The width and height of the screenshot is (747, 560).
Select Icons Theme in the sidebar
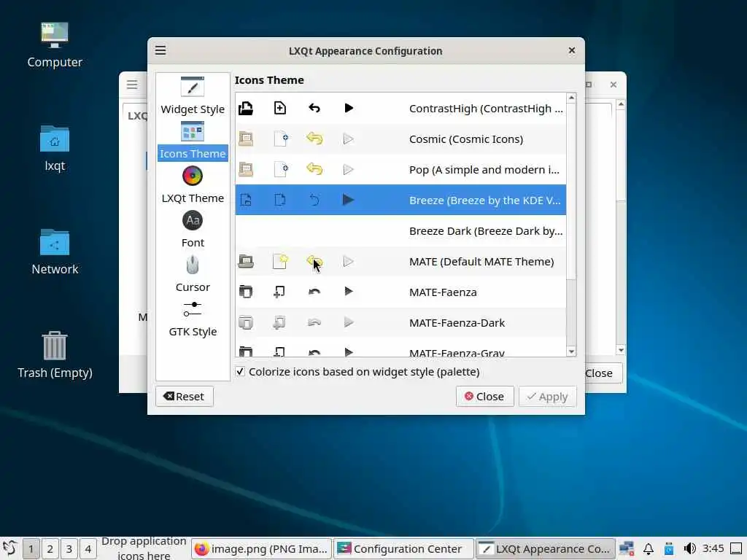[193, 141]
